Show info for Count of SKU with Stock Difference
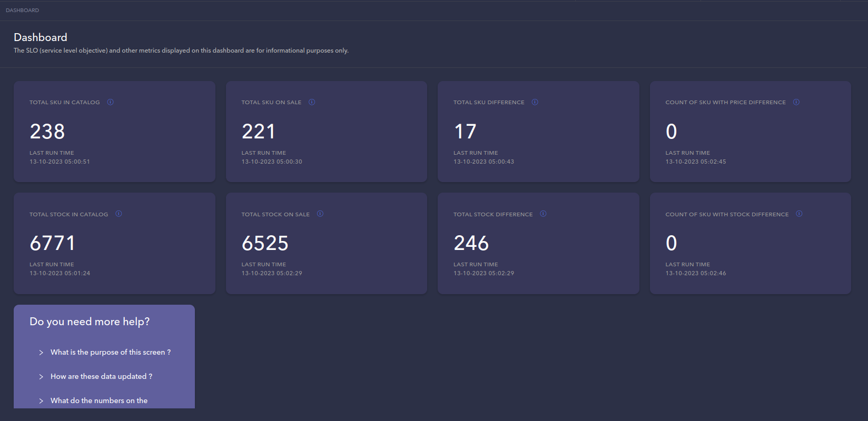 799,214
